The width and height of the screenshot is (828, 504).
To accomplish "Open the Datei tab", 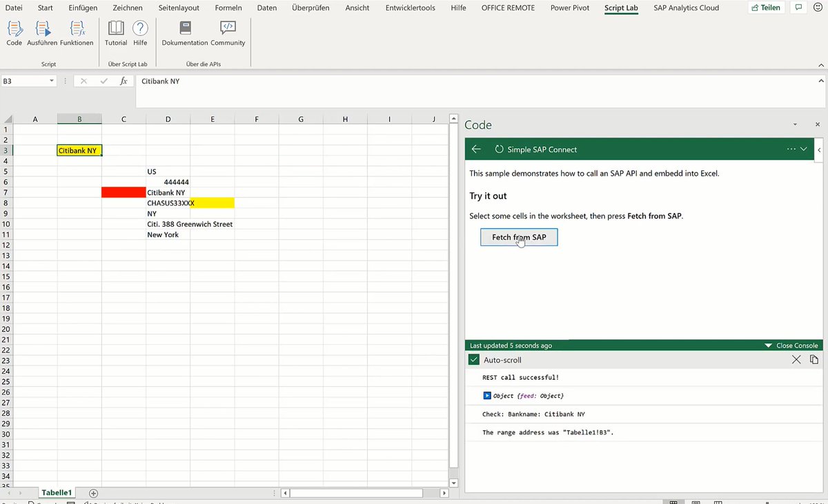I will pos(14,8).
